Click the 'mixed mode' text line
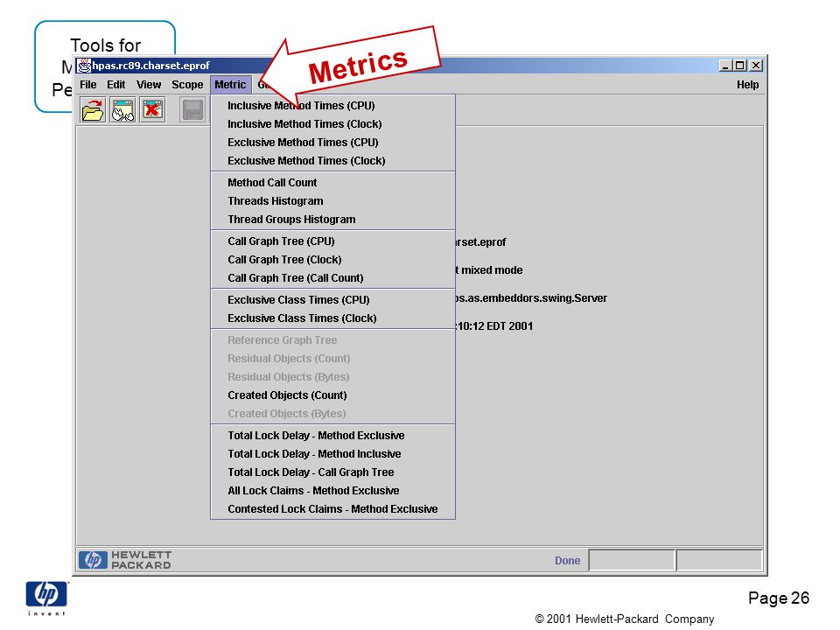Image resolution: width=840 pixels, height=630 pixels. pos(490,270)
